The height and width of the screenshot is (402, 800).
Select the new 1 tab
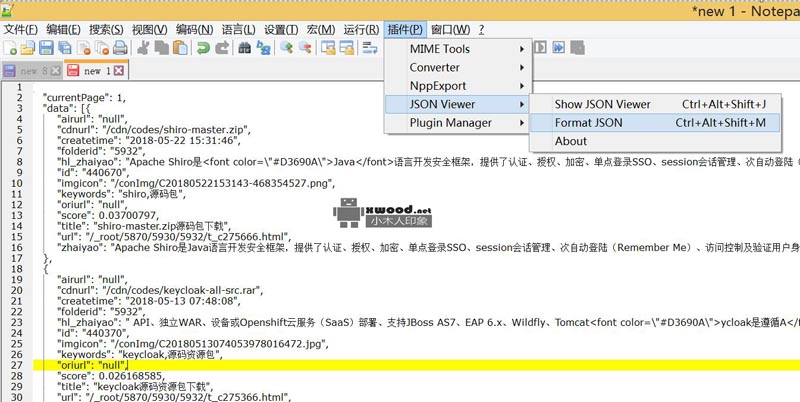pyautogui.click(x=96, y=70)
